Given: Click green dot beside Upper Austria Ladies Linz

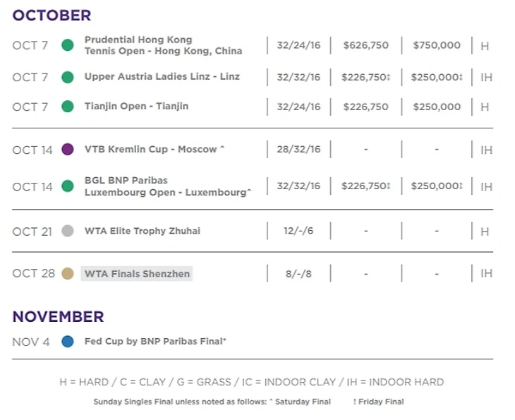Looking at the screenshot, I should click(68, 77).
